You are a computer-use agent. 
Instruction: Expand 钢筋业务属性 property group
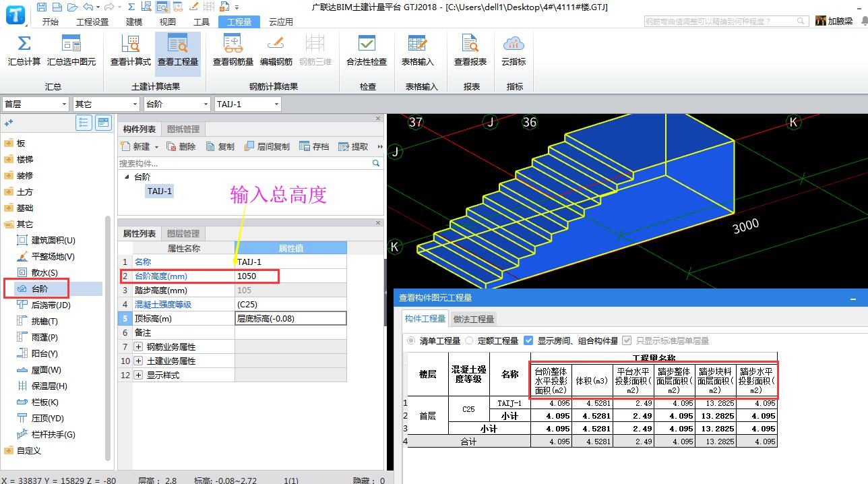pos(138,346)
